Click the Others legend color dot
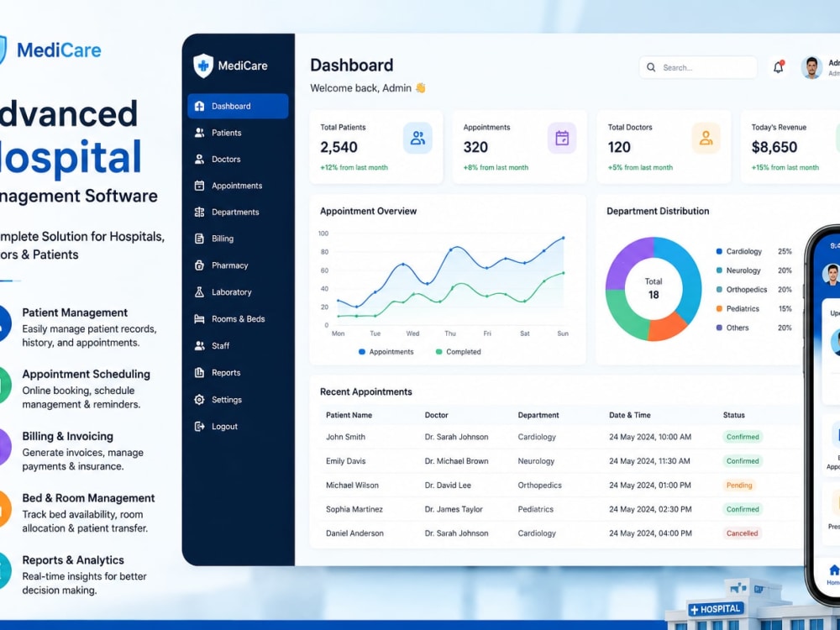 720,328
